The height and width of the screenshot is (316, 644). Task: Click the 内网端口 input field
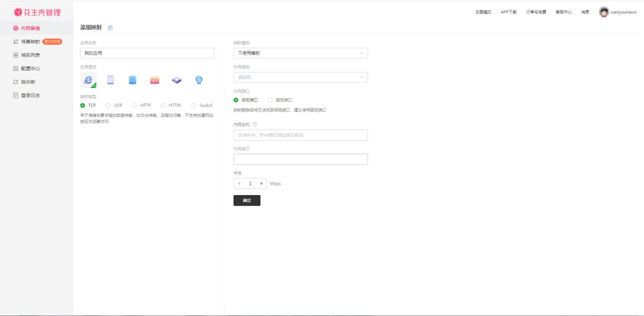(x=300, y=159)
